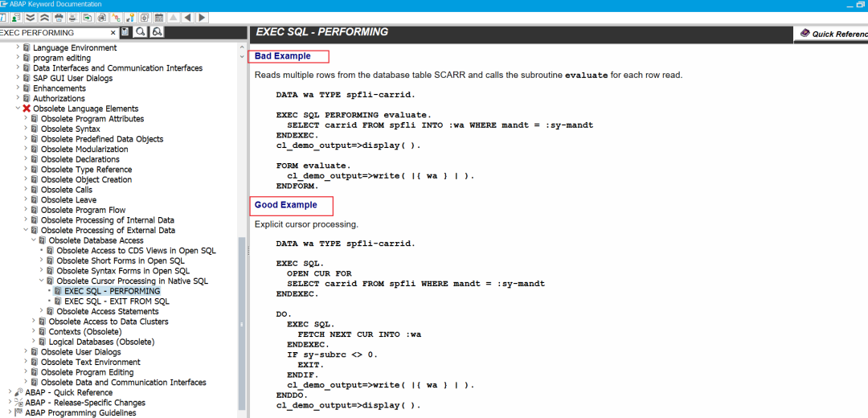Click the Quick Reference book icon
The height and width of the screenshot is (418, 868).
click(x=805, y=34)
